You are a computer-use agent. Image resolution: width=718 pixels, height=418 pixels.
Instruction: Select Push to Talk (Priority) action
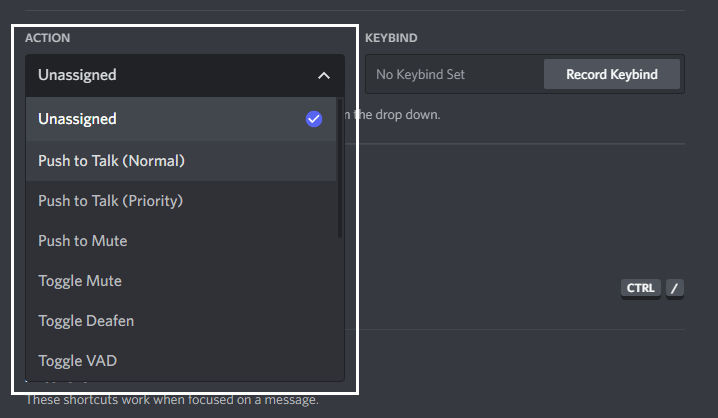(181, 201)
